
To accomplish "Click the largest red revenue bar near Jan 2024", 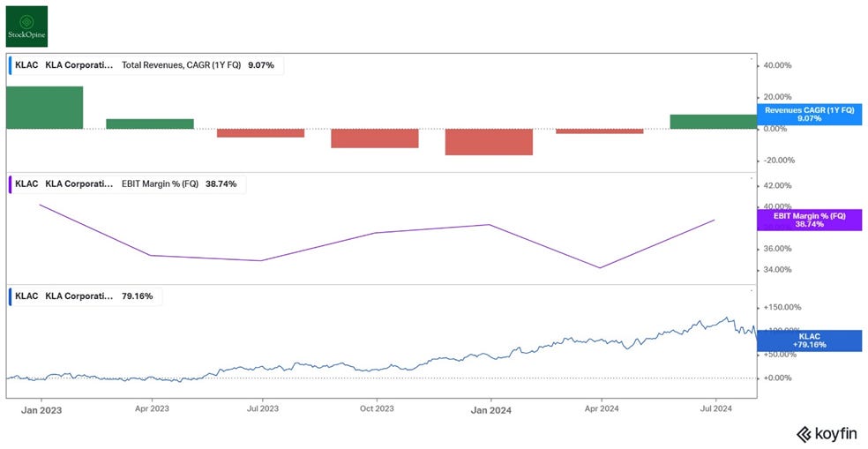I will (x=489, y=142).
